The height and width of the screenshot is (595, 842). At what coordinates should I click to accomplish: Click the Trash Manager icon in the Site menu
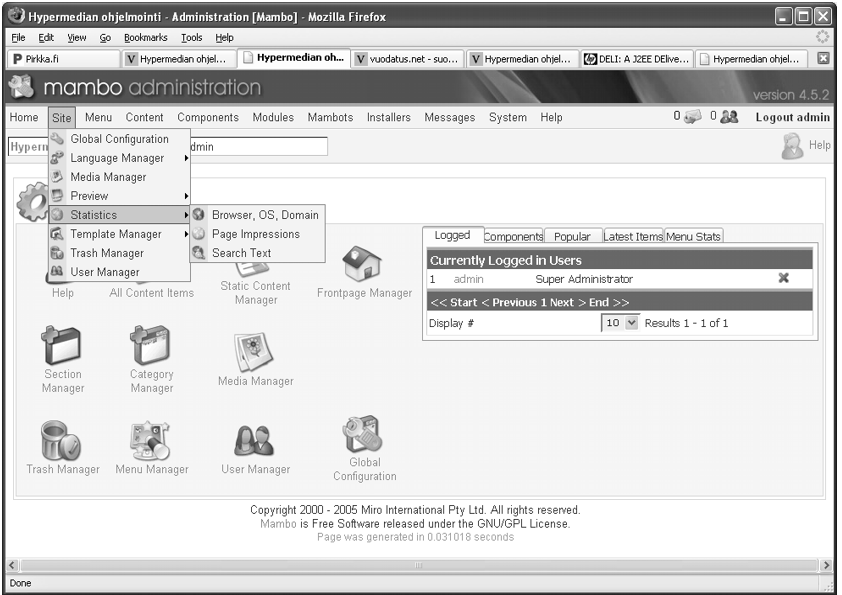coord(57,252)
